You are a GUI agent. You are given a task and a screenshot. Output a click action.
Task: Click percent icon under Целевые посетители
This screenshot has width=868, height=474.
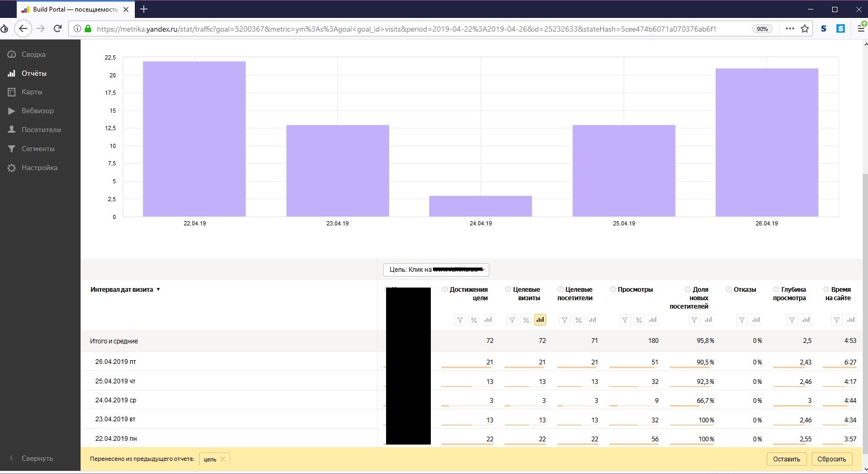578,320
